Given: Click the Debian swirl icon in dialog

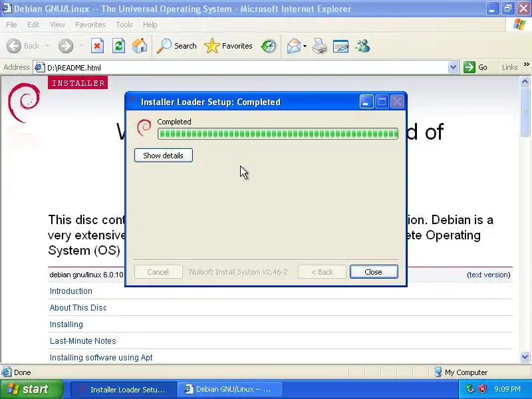Looking at the screenshot, I should 144,128.
